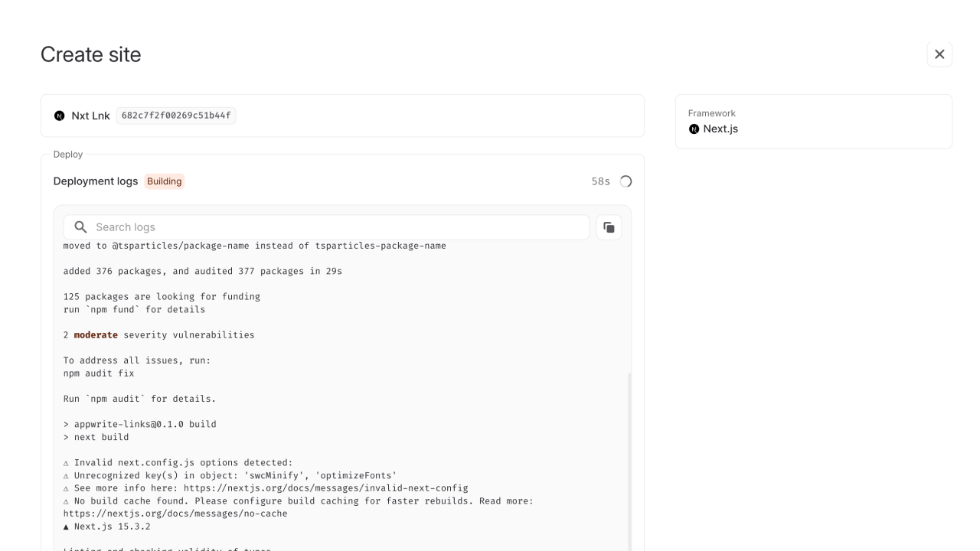The width and height of the screenshot is (980, 551).
Task: Click the magnifier icon in log search
Action: pos(80,227)
